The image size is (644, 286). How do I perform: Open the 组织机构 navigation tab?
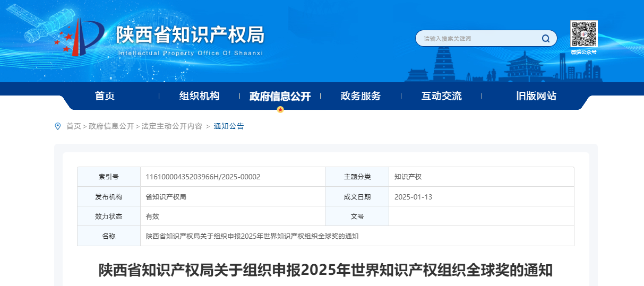pyautogui.click(x=199, y=96)
